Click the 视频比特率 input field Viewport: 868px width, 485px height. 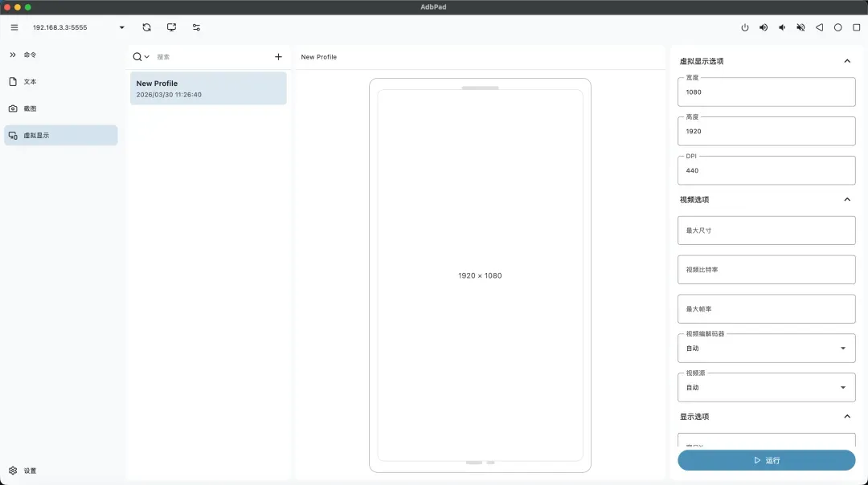click(767, 270)
